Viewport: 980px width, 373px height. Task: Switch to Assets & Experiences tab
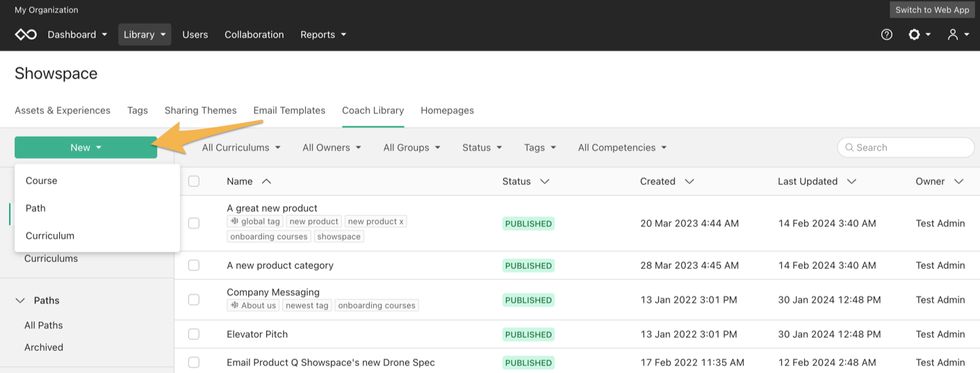coord(63,110)
